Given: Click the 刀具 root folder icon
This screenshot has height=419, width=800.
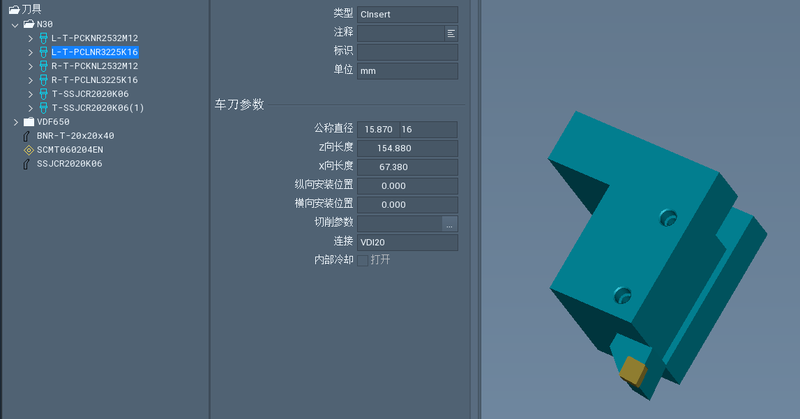Looking at the screenshot, I should (14, 9).
